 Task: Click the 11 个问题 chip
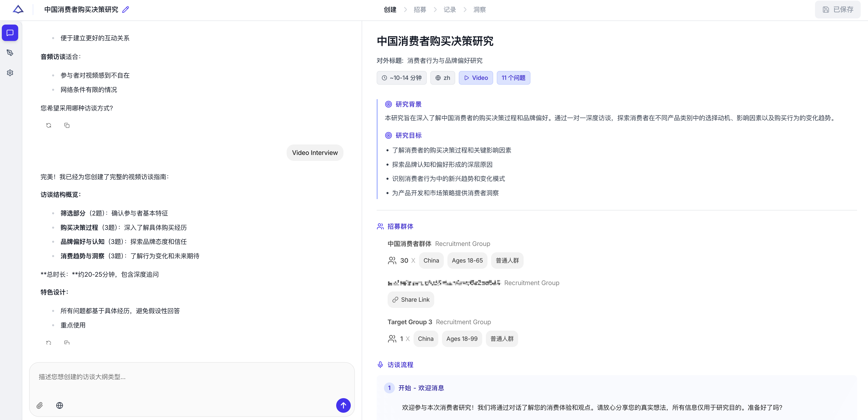513,78
